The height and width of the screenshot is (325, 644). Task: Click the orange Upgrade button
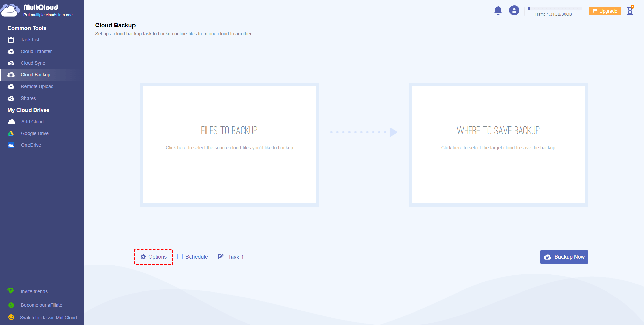[x=604, y=11]
